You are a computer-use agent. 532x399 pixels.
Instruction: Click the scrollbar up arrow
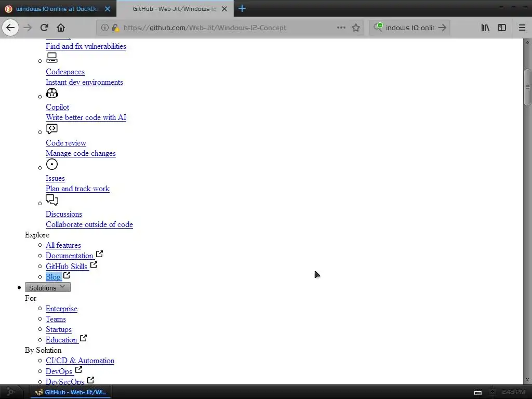coord(527,43)
